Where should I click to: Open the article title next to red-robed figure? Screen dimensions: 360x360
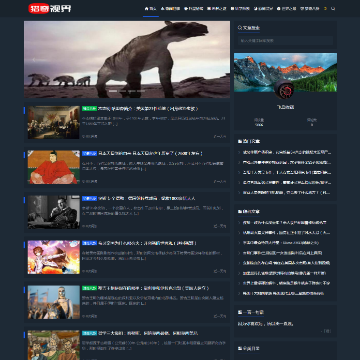[150, 153]
